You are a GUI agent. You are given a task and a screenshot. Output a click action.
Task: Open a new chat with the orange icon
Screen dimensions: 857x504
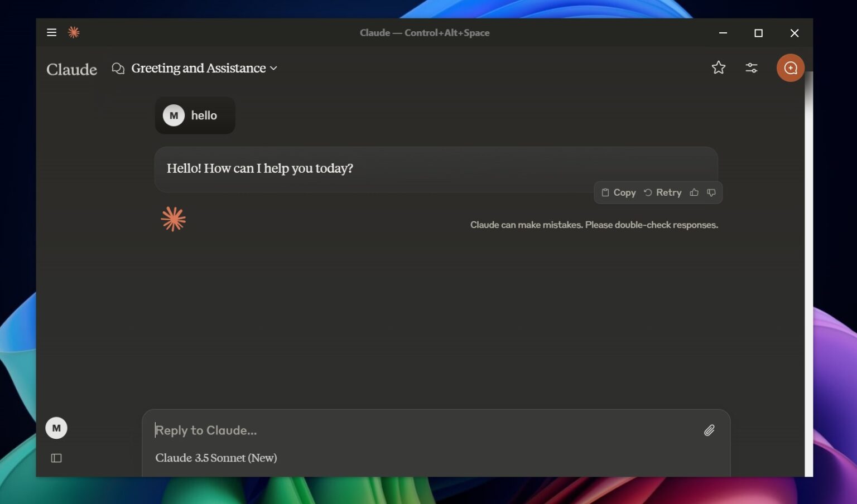[790, 67]
